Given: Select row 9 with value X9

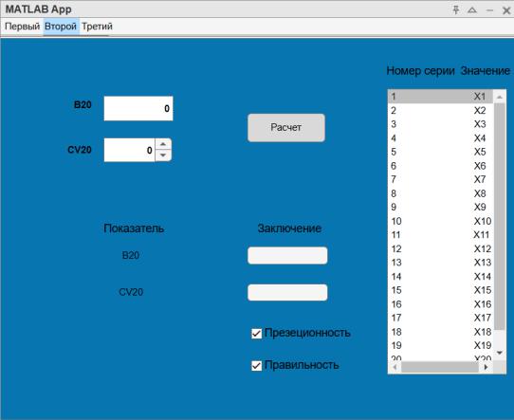Looking at the screenshot, I should tap(441, 207).
